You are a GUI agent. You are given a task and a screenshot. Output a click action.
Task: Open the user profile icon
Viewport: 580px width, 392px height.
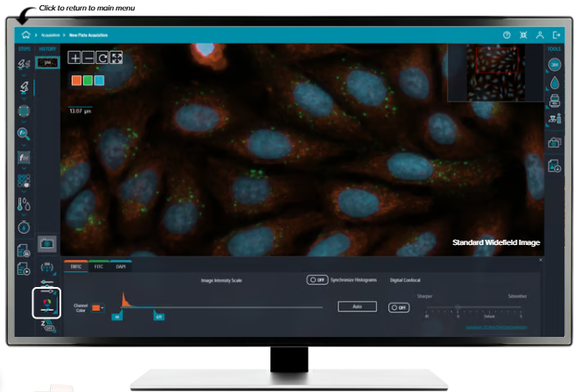tap(540, 35)
